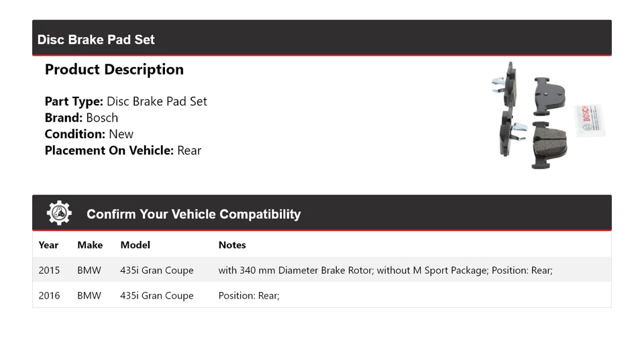Click the Confirm Your Vehicle Compatibility title
The width and height of the screenshot is (644, 347).
[193, 215]
